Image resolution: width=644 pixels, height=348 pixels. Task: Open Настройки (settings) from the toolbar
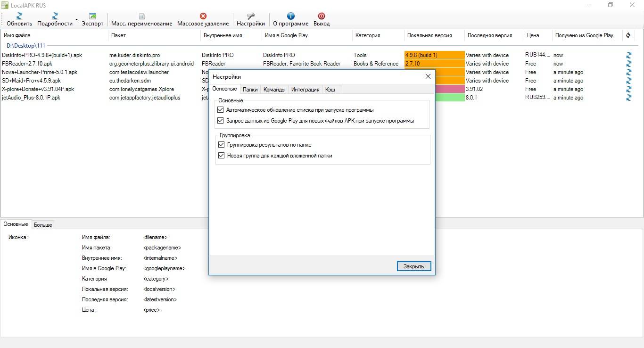(250, 19)
